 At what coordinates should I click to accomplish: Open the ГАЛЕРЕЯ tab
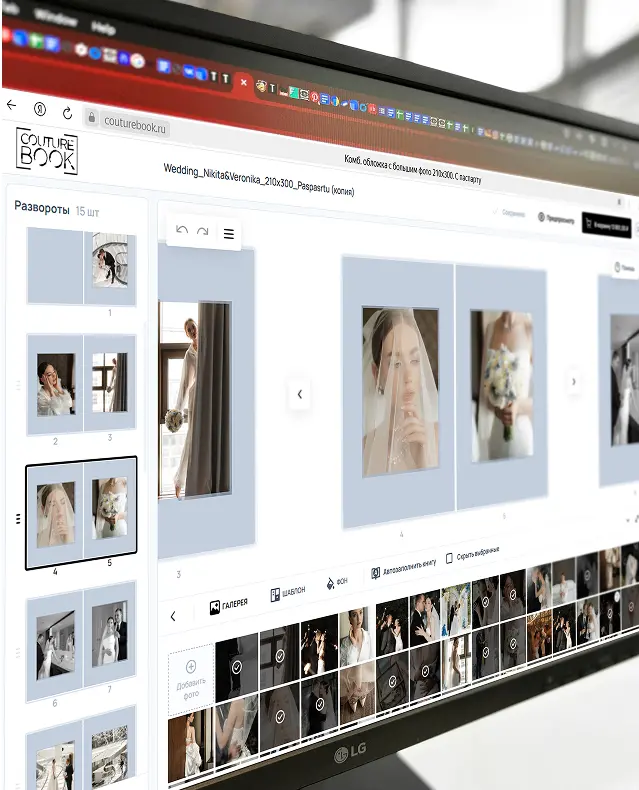228,606
